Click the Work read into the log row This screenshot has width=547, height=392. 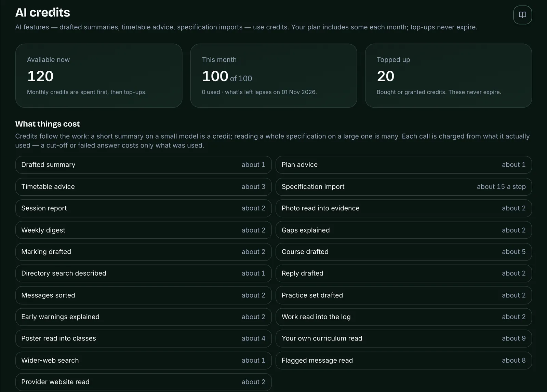tap(404, 317)
